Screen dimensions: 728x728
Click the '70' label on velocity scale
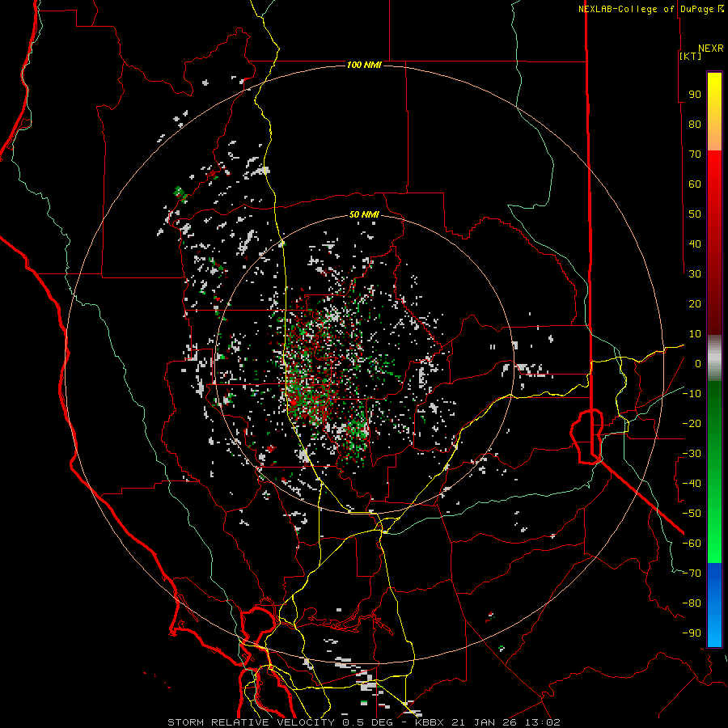point(695,154)
